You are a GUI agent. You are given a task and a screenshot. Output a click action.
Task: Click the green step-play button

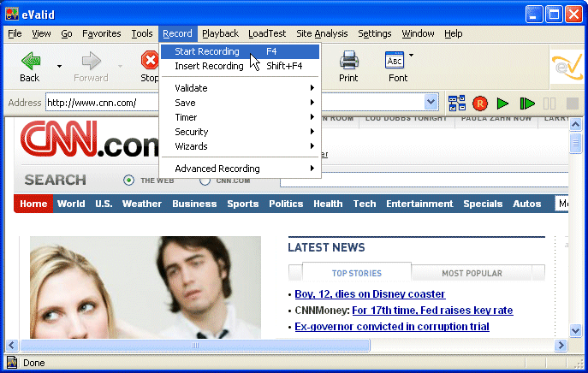point(527,104)
